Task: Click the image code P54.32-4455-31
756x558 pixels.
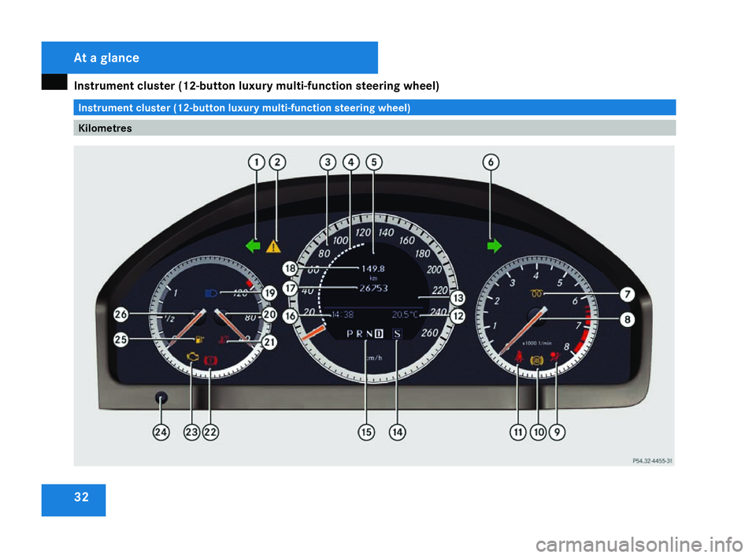Action: coord(652,461)
